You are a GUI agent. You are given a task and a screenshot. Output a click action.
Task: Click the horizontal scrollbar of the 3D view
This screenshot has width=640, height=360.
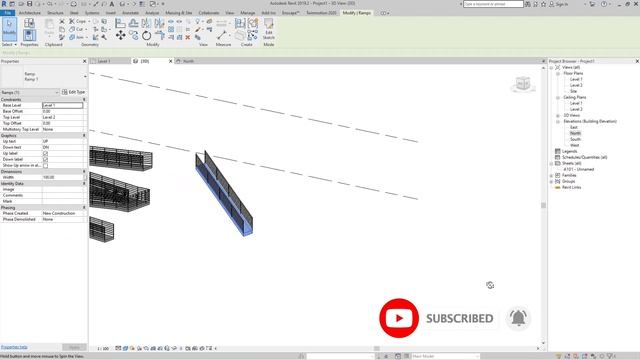pyautogui.click(x=377, y=349)
